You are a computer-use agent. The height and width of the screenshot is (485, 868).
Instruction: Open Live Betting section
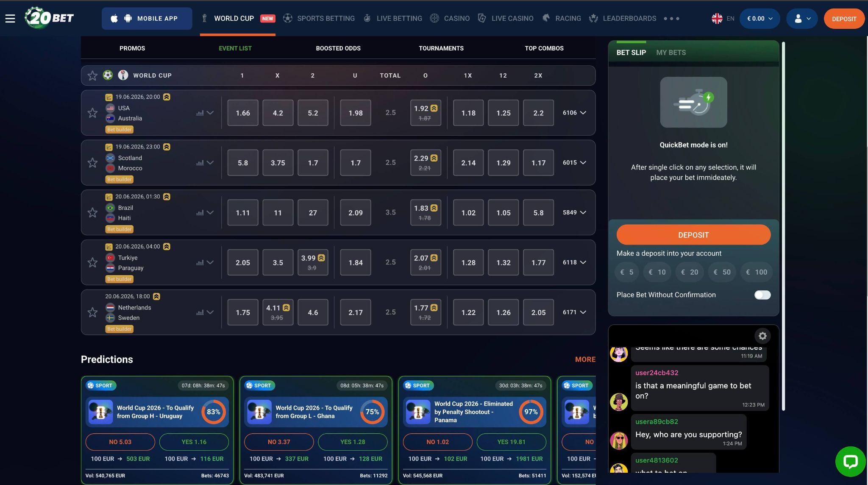point(392,19)
